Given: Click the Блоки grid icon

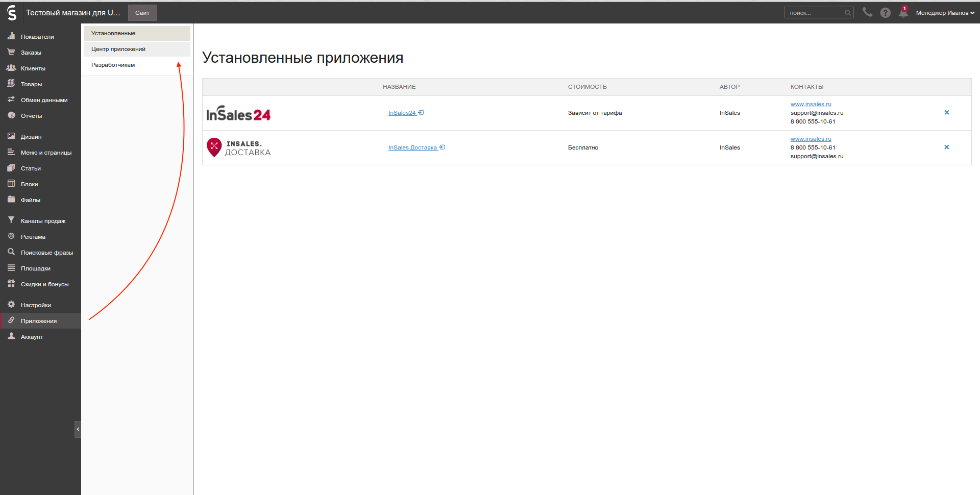Looking at the screenshot, I should 11,184.
